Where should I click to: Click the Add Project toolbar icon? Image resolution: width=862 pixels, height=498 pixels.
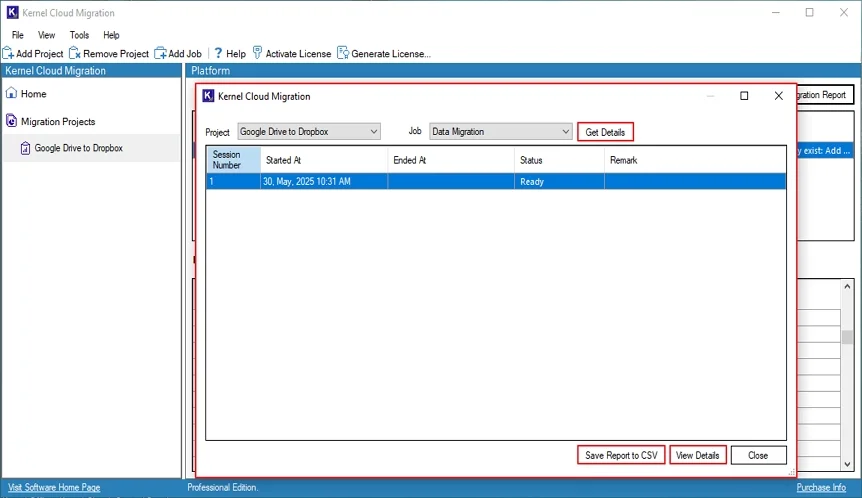(x=8, y=53)
